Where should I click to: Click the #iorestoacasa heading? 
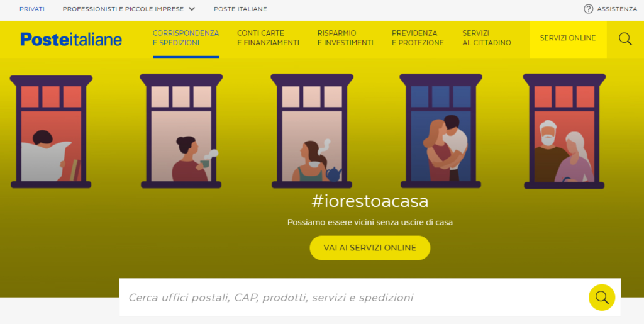(370, 201)
